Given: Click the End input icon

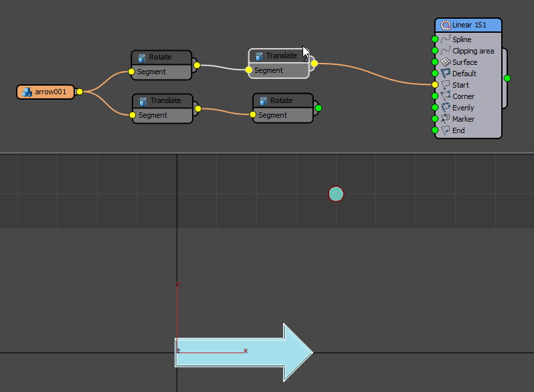Looking at the screenshot, I should click(x=446, y=130).
